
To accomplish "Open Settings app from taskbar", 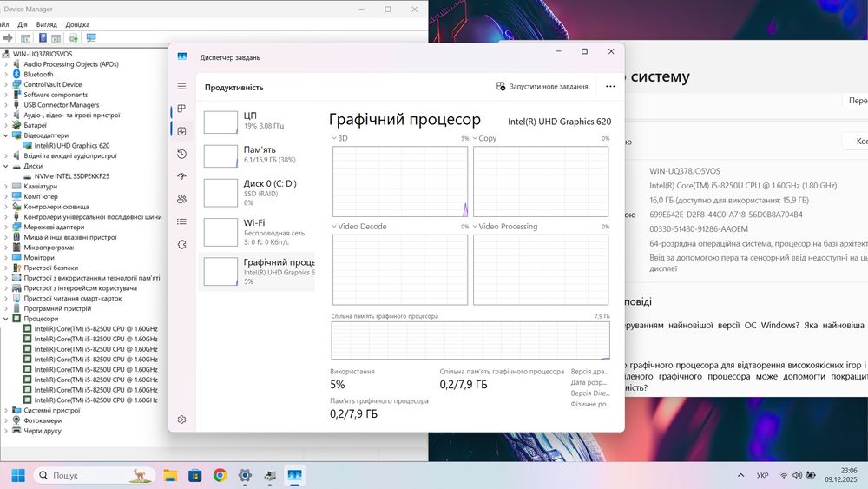I will (x=245, y=475).
